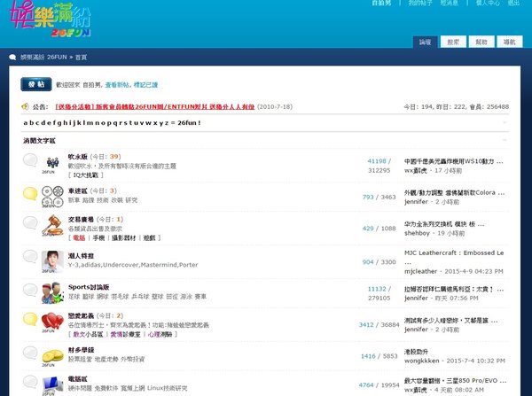Switch to the 導航 tab
Image resolution: width=532 pixels, height=396 pixels.
coord(510,42)
